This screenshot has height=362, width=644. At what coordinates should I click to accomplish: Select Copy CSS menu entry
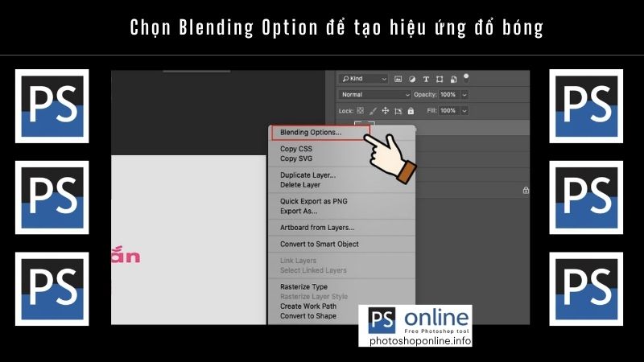click(296, 149)
